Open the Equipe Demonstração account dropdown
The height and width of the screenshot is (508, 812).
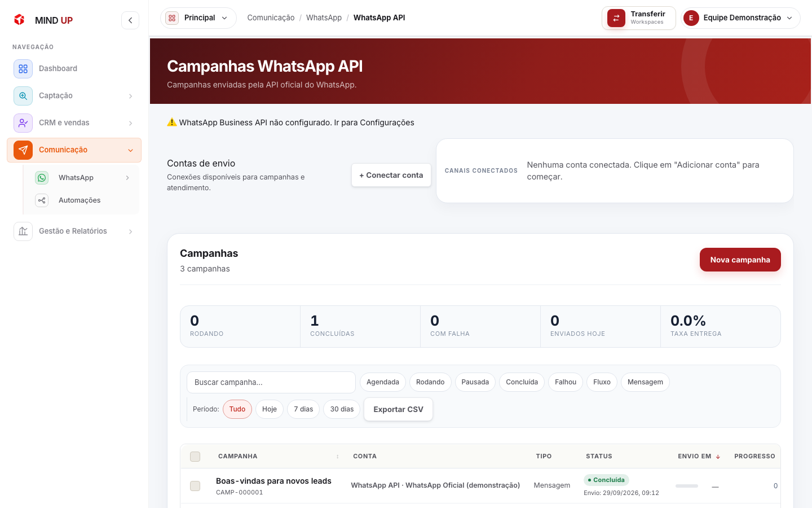[x=740, y=18]
